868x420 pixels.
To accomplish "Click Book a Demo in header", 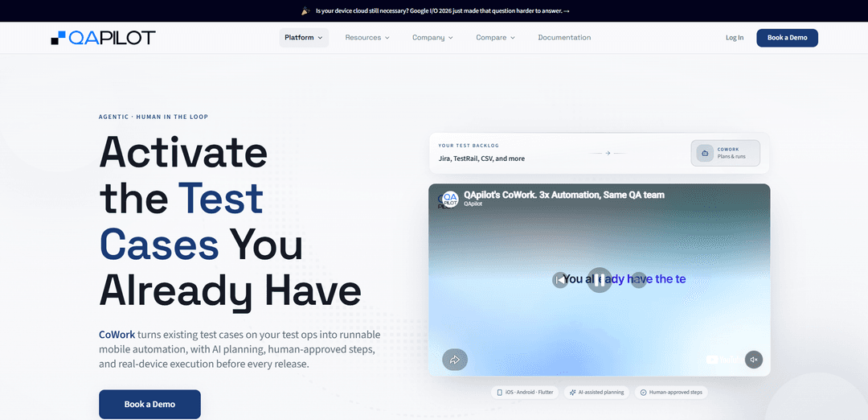I will tap(787, 38).
